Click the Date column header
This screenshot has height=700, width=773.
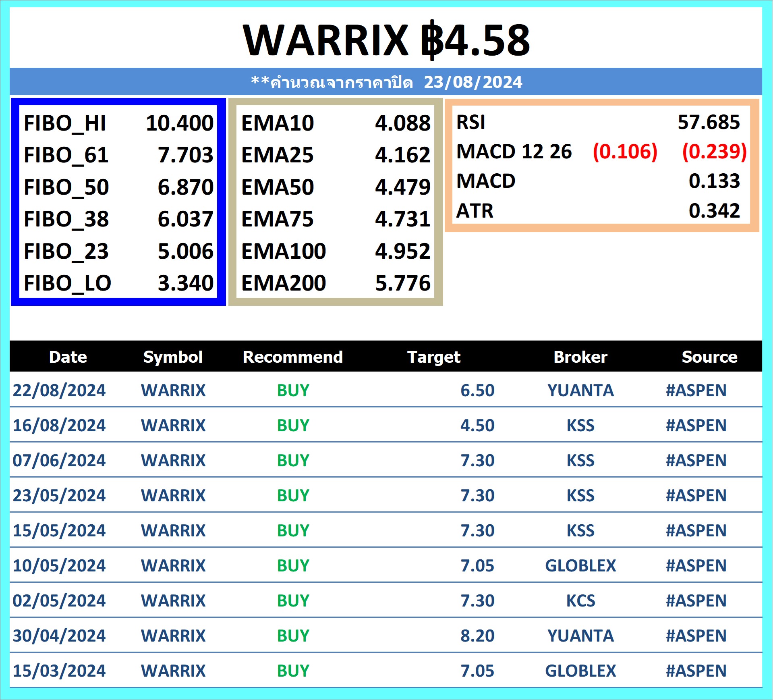pyautogui.click(x=68, y=357)
